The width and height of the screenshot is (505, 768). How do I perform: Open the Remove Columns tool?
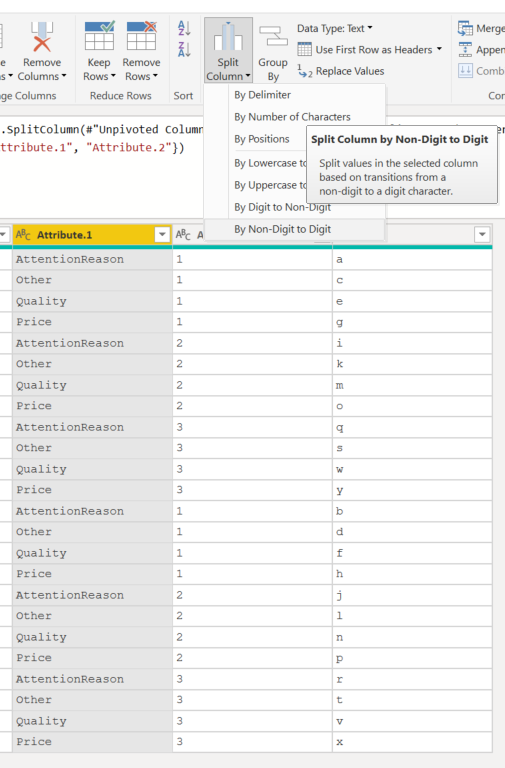click(42, 51)
